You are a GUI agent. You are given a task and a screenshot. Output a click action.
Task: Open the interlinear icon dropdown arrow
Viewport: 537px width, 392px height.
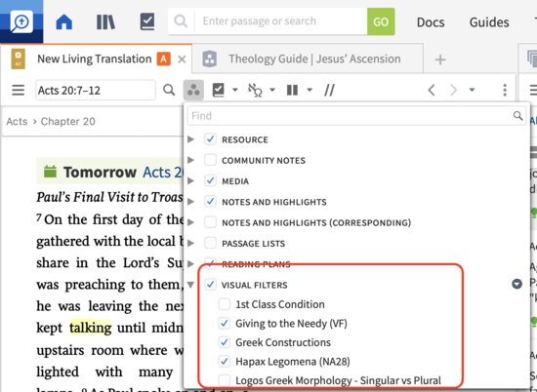tap(272, 90)
